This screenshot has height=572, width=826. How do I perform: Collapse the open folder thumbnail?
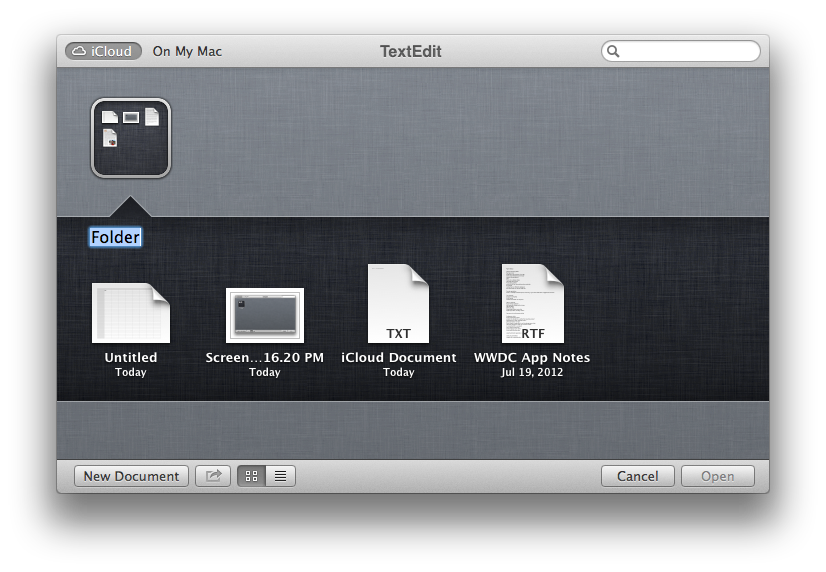[131, 138]
